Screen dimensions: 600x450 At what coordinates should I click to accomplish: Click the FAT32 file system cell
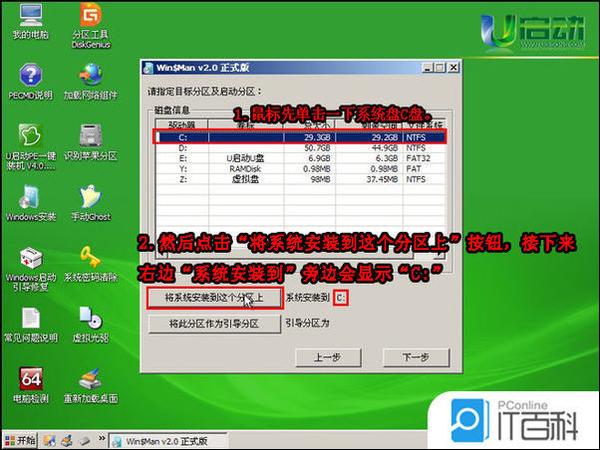coord(418,158)
